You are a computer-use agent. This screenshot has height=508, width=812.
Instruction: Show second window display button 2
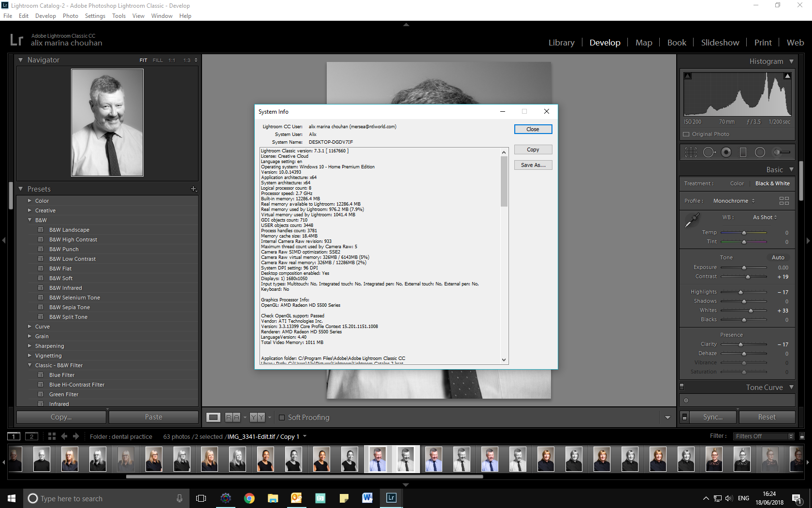pyautogui.click(x=31, y=436)
